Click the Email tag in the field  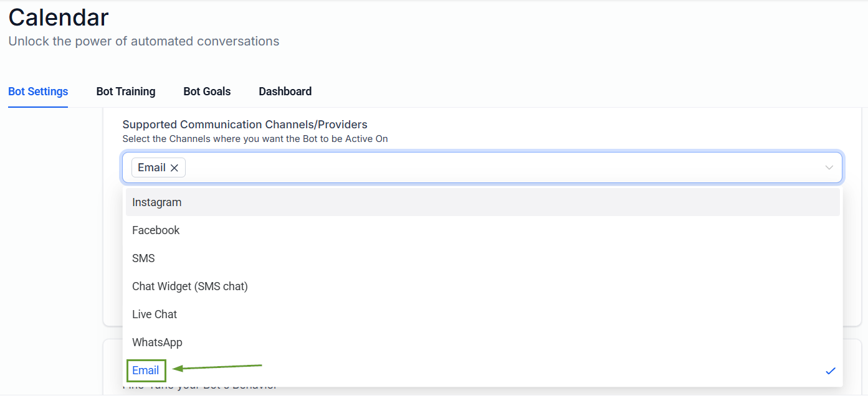coord(151,167)
